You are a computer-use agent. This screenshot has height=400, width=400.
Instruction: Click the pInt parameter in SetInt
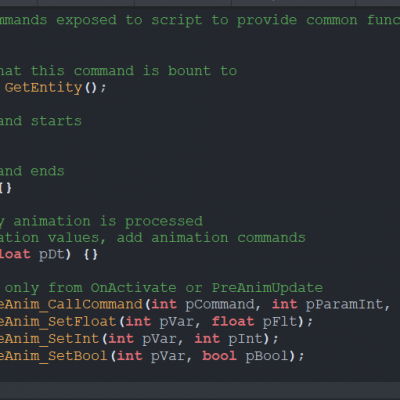pyautogui.click(x=245, y=339)
